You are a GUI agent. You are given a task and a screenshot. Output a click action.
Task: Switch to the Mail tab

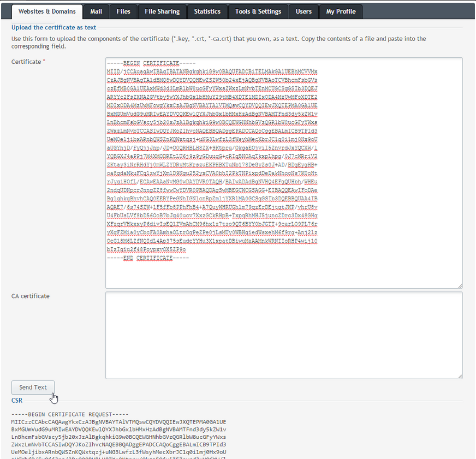[96, 11]
